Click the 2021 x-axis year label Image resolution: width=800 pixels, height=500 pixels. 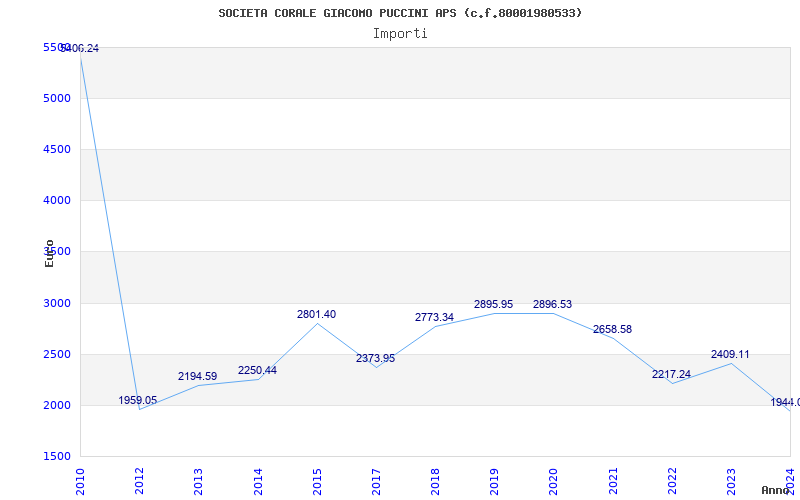613,481
